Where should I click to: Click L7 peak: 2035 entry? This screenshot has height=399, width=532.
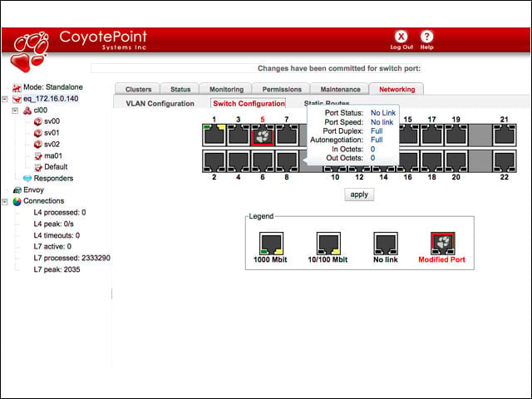coord(57,269)
